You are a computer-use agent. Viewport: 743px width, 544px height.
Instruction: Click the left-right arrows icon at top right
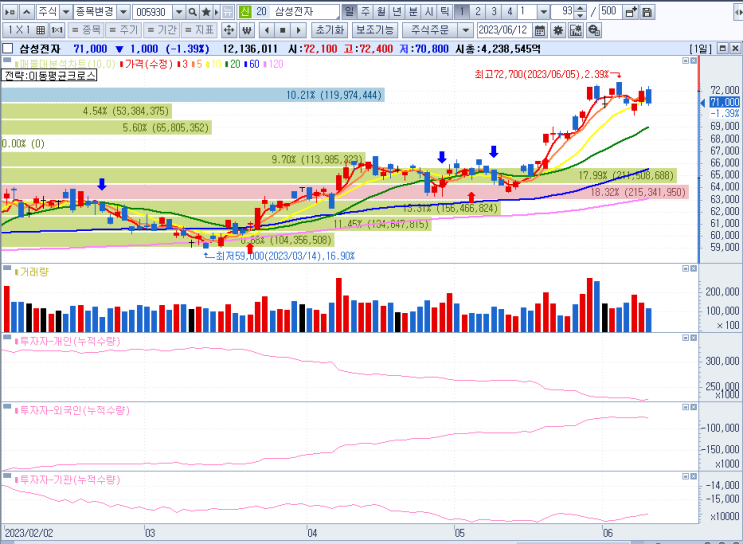(738, 12)
